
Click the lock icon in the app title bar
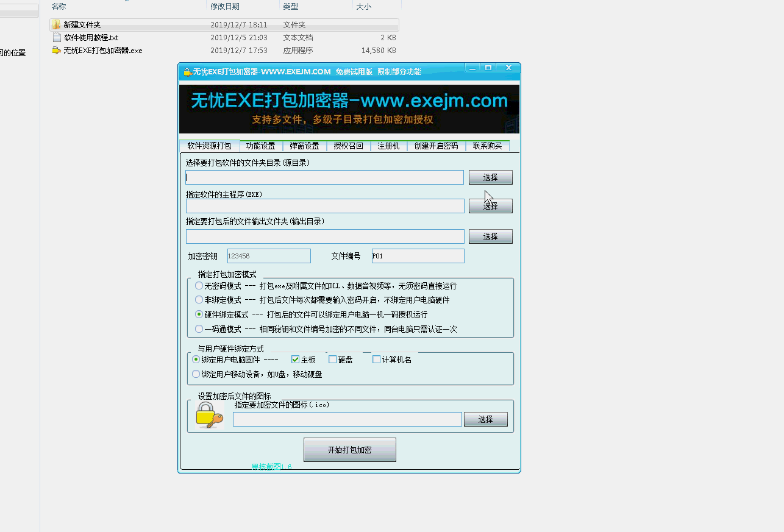(187, 72)
